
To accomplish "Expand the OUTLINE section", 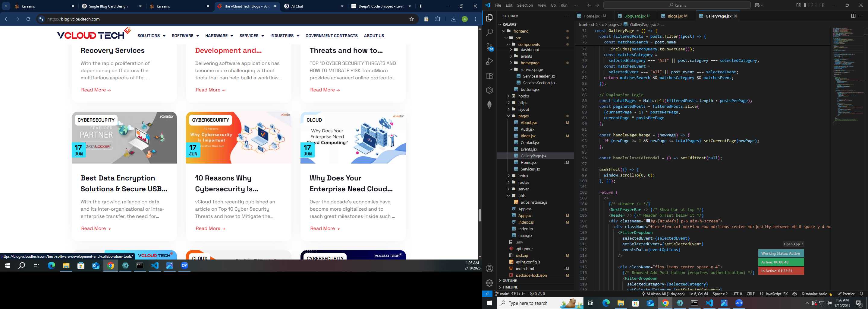I will coord(509,281).
